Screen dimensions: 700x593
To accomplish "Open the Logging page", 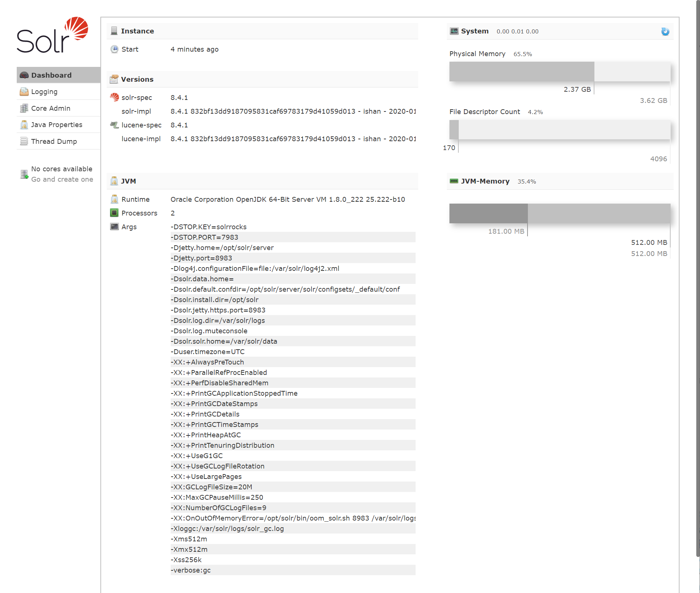I will point(44,92).
